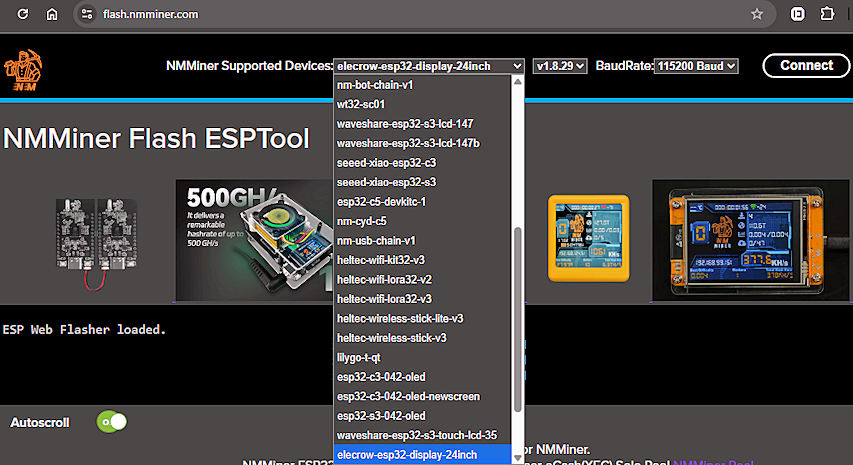Open the 115200 Baud rate dropdown

(696, 66)
